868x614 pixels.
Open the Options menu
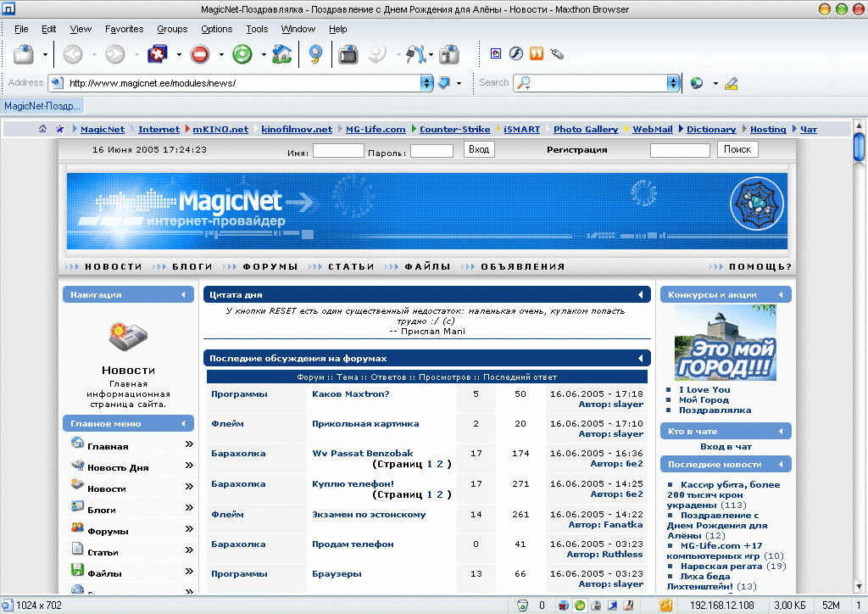[216, 30]
